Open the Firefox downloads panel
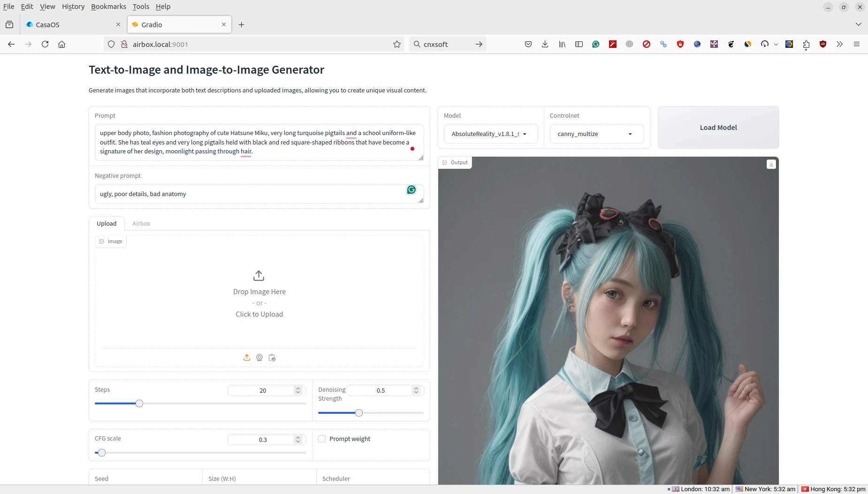Screen dimensions: 868x494 coord(545,44)
